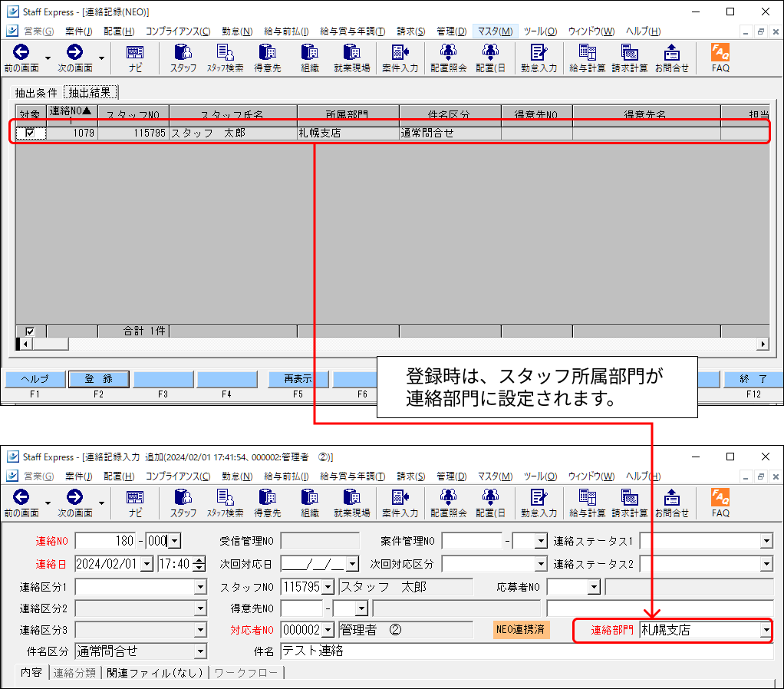Expand 連絡区分1 combo box
Viewport: 784px width, 689px height.
(200, 587)
